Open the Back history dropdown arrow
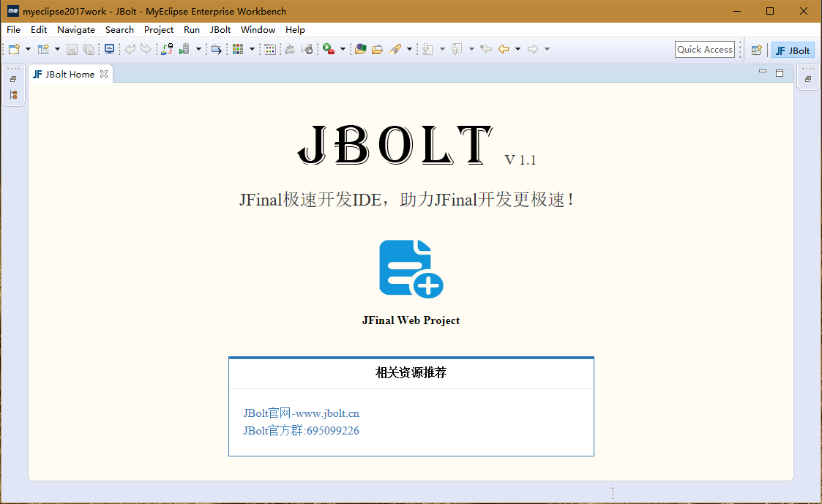822x504 pixels. pos(518,49)
